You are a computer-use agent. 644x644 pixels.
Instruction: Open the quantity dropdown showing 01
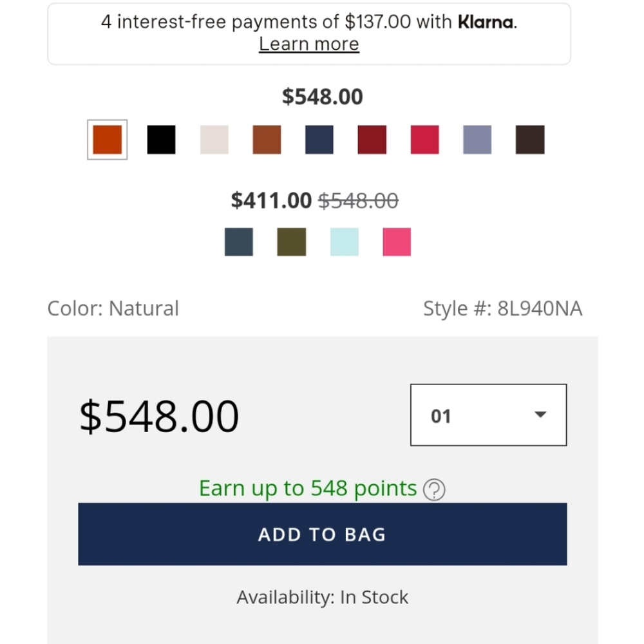[x=488, y=415]
